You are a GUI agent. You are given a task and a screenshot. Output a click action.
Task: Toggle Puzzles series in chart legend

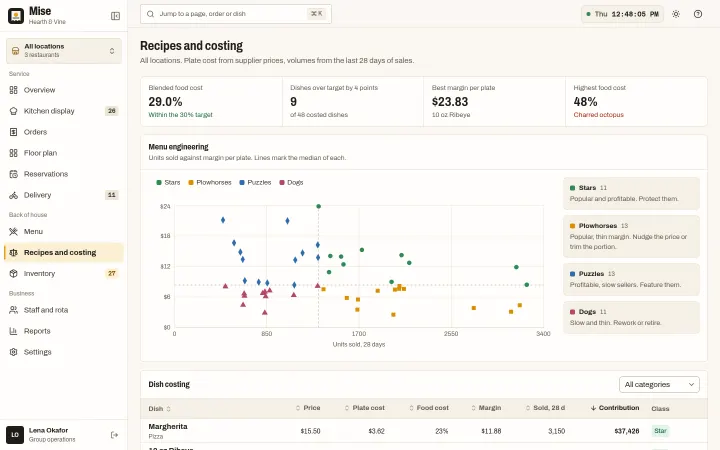pos(255,182)
